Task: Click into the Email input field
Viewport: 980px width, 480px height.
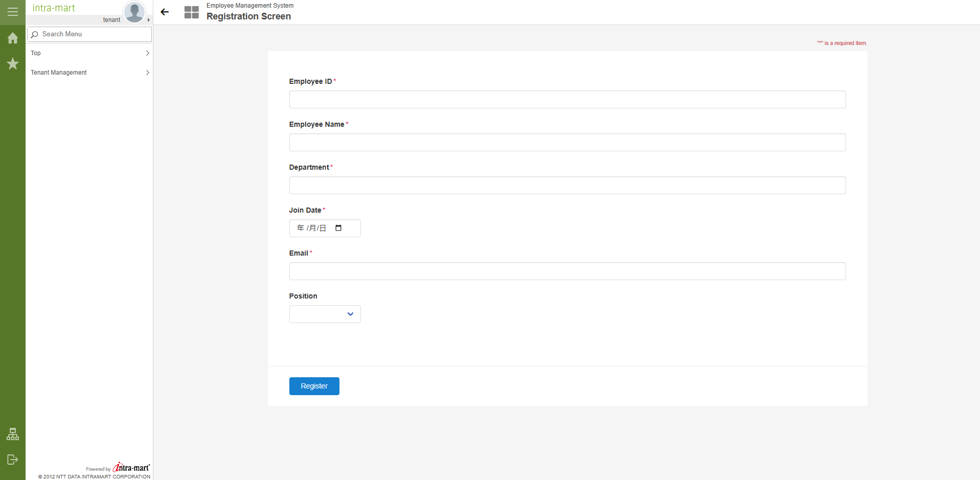Action: [567, 271]
